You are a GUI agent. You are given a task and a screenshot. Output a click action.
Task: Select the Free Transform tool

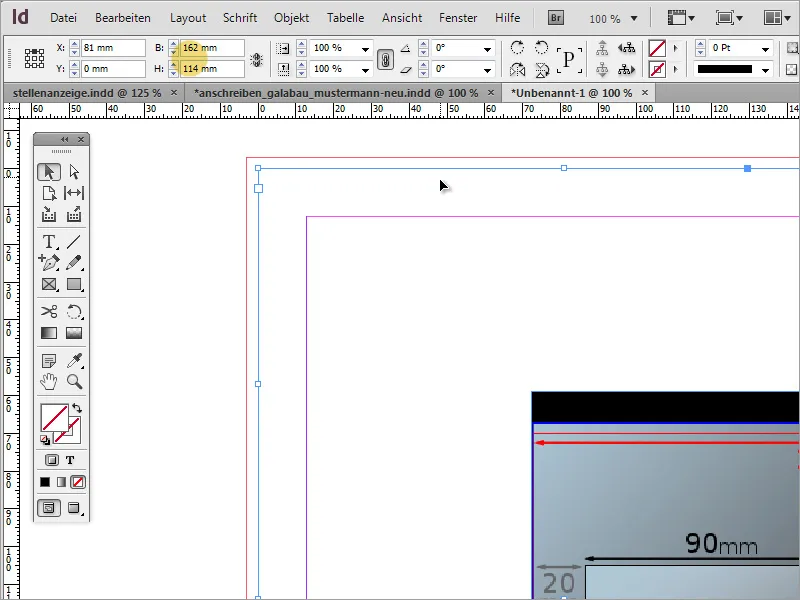click(x=74, y=311)
